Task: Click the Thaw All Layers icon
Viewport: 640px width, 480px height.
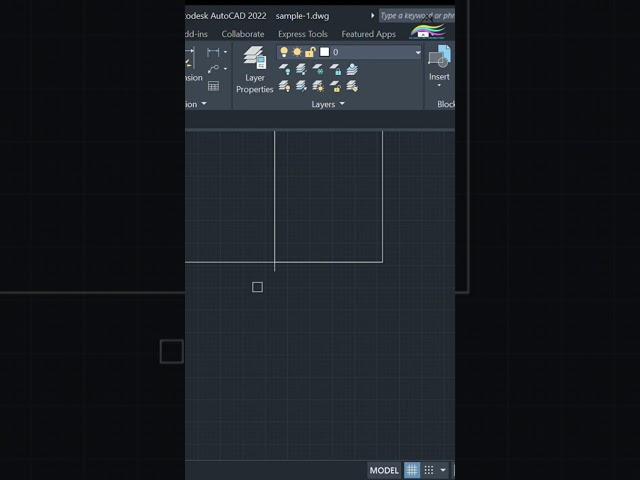Action: (319, 86)
